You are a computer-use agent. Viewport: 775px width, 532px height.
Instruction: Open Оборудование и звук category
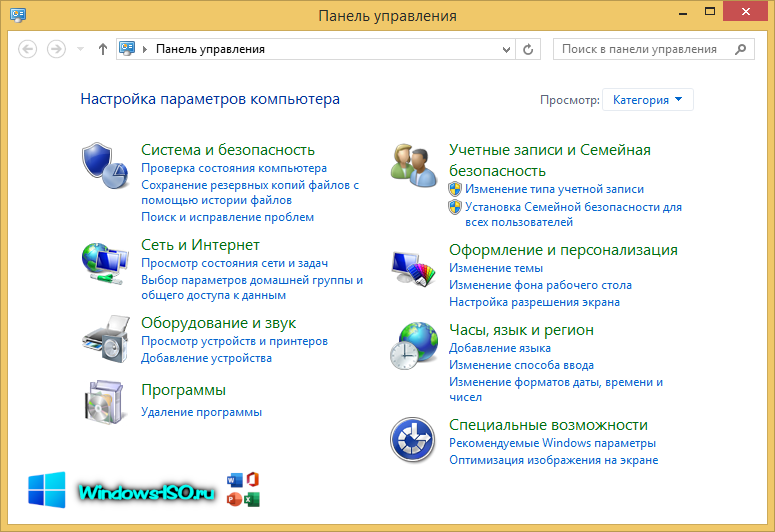[218, 323]
